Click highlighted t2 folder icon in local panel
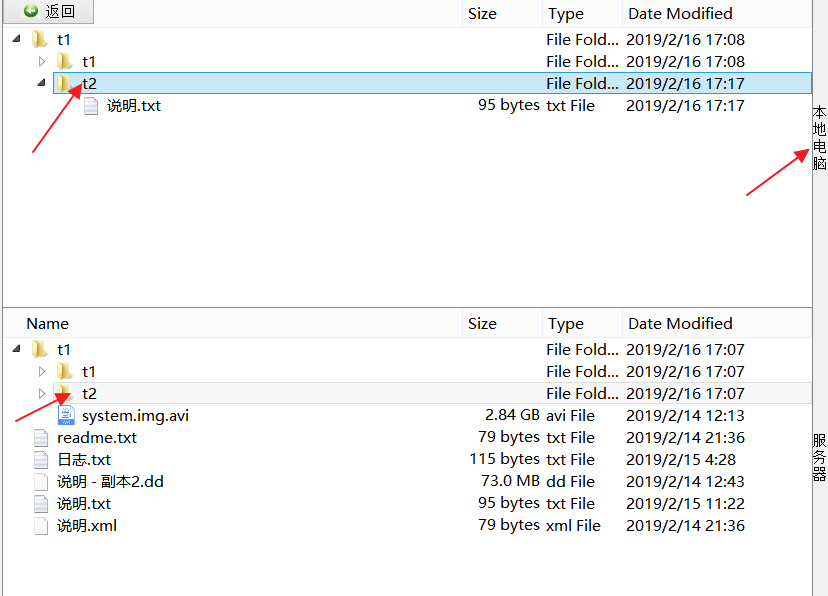The width and height of the screenshot is (828, 596). tap(65, 83)
